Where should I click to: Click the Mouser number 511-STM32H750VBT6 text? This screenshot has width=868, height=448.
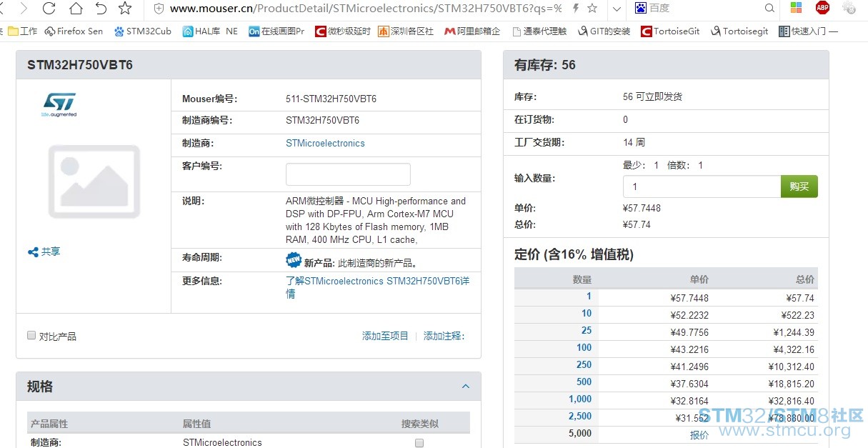pos(331,99)
